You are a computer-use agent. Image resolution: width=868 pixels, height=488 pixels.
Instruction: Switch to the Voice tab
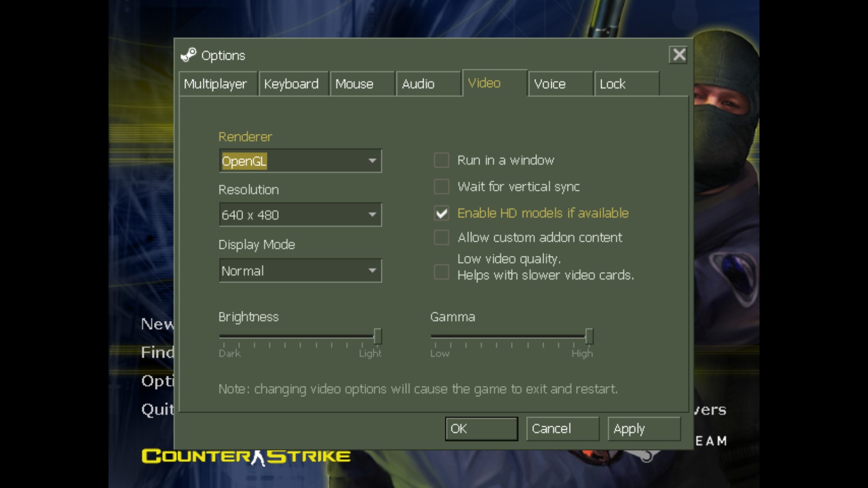pyautogui.click(x=560, y=84)
